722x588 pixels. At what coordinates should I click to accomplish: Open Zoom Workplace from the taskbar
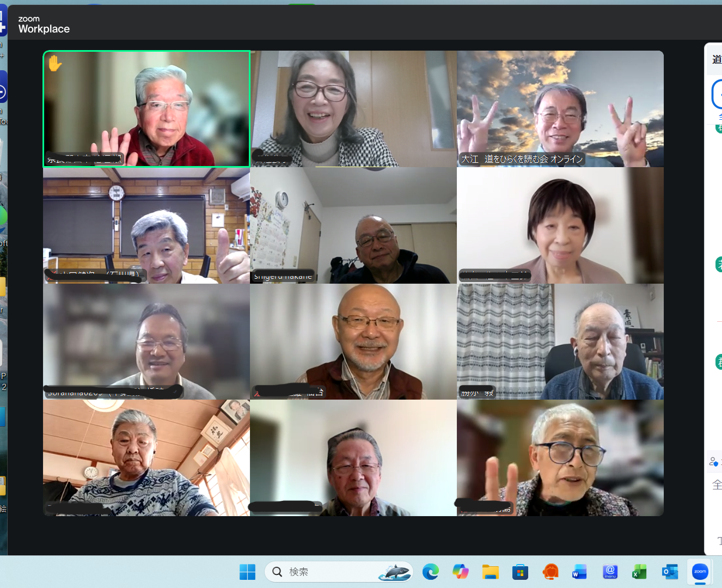[699, 572]
